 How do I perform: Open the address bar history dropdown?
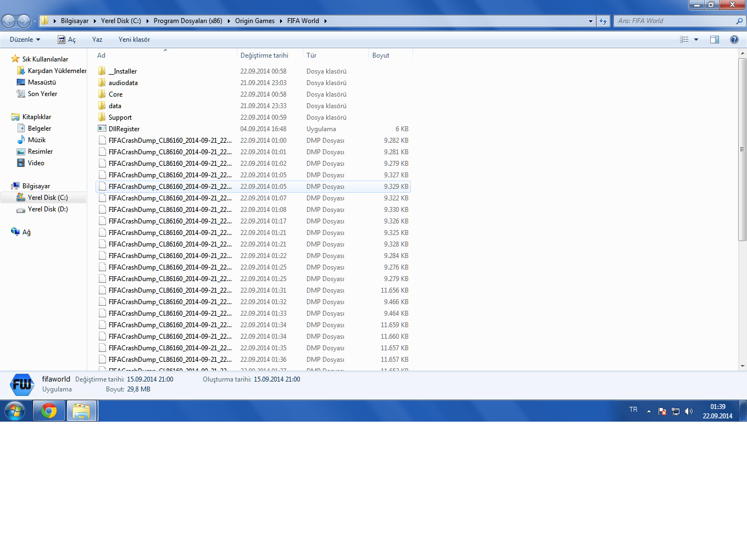click(591, 21)
